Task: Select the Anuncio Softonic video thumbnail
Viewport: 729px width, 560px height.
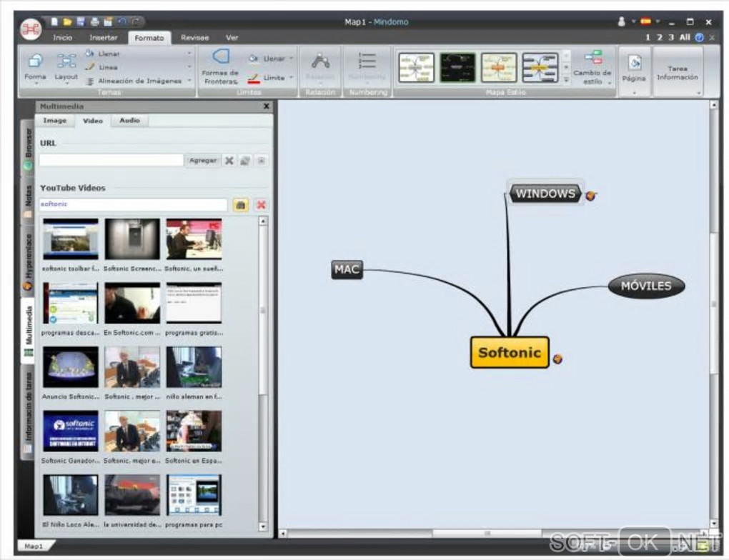Action: coord(71,366)
